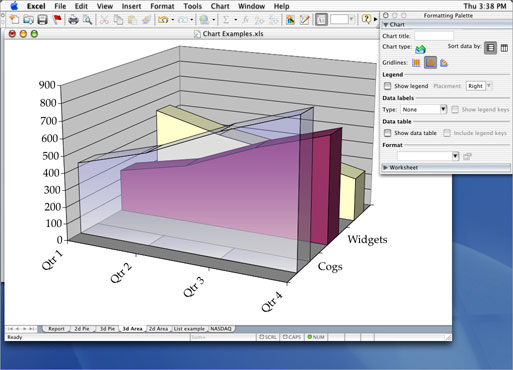This screenshot has width=513, height=370.
Task: Undo the last action with the Undo arrow icon
Action: (x=163, y=20)
